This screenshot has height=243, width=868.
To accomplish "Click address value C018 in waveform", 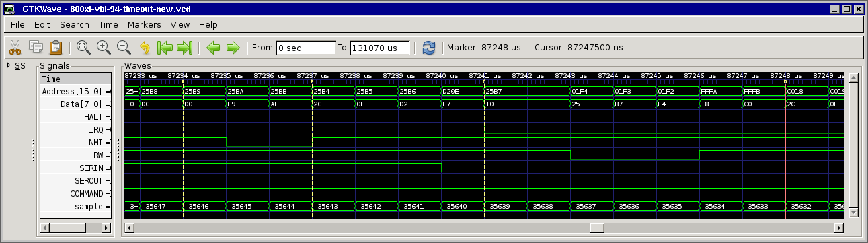I will [796, 91].
